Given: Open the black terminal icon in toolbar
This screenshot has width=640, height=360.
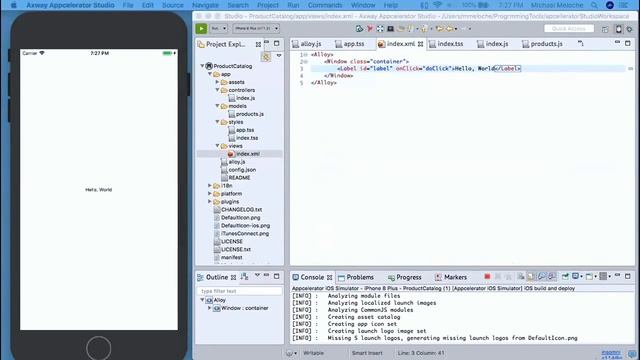Looking at the screenshot, I should pos(391,29).
